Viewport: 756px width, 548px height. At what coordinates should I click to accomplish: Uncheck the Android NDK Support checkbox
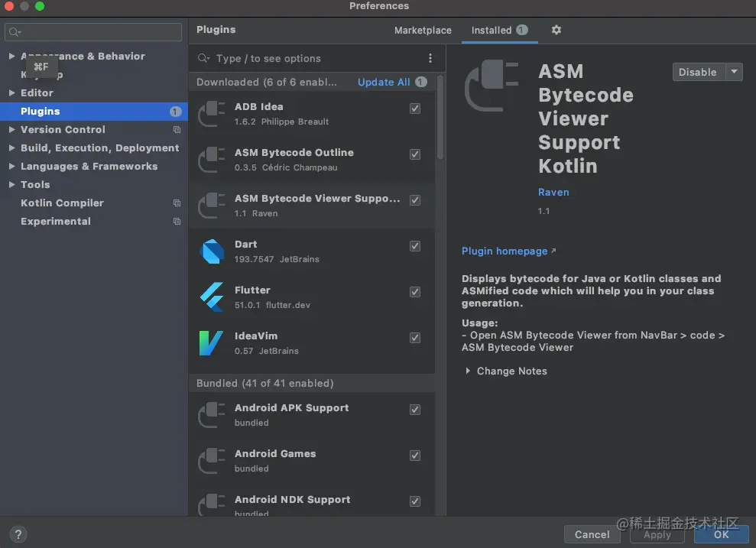pos(414,501)
